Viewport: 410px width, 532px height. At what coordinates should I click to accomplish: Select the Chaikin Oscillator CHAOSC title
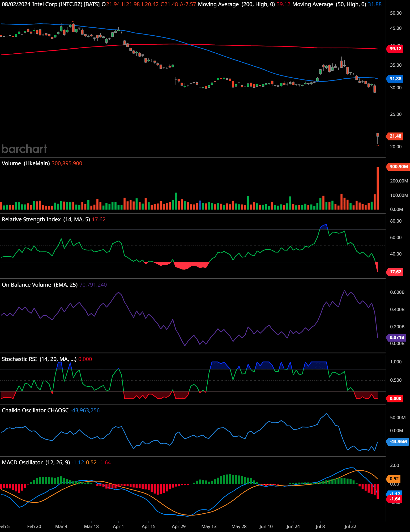(35, 410)
